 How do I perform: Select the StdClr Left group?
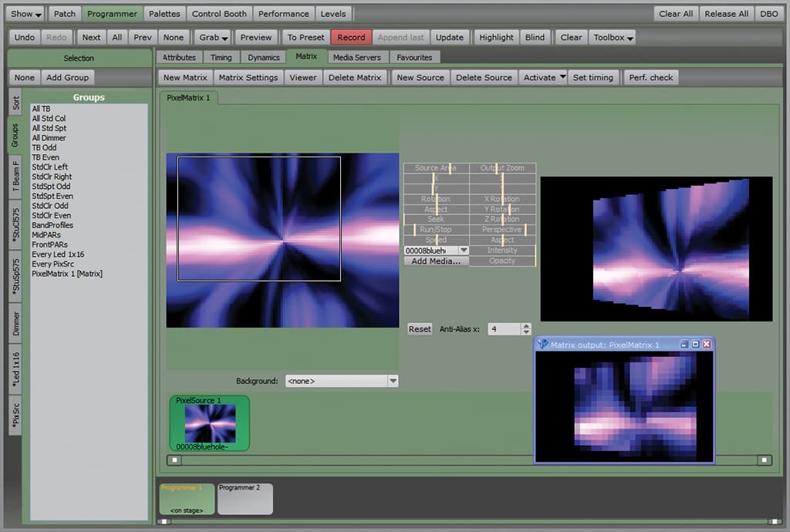pos(50,167)
